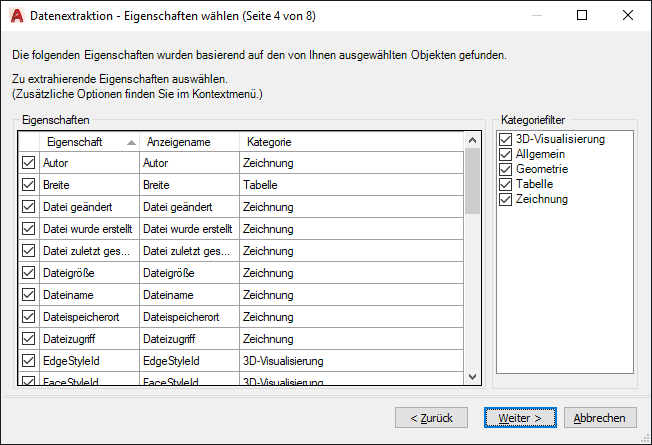The height and width of the screenshot is (445, 652).
Task: Sort by the Kategorie column header
Action: [x=350, y=142]
